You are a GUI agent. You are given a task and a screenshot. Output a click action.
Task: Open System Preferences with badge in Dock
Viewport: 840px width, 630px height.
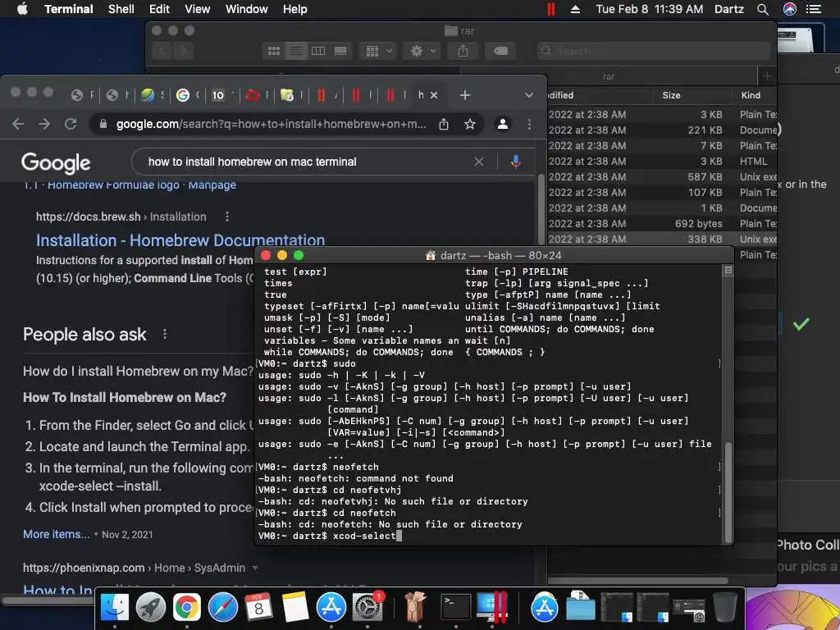pyautogui.click(x=367, y=607)
